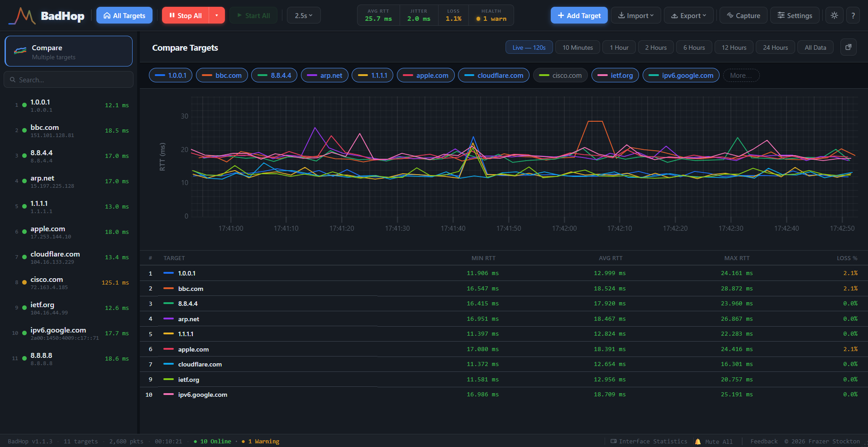Enable the cisco.com series chip
The image size is (868, 447).
coord(561,76)
